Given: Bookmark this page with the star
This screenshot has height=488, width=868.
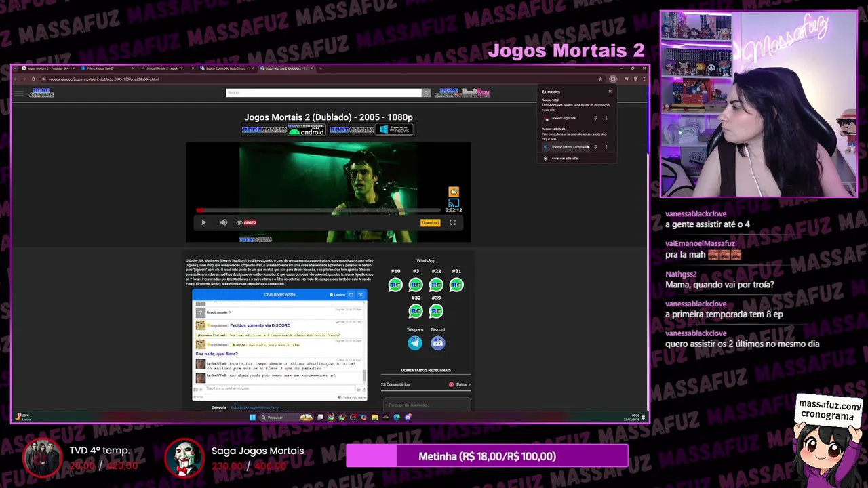Looking at the screenshot, I should pos(601,79).
